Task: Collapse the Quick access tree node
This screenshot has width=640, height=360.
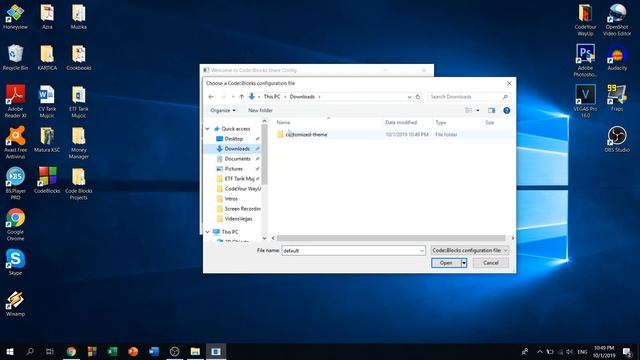Action: (x=207, y=129)
